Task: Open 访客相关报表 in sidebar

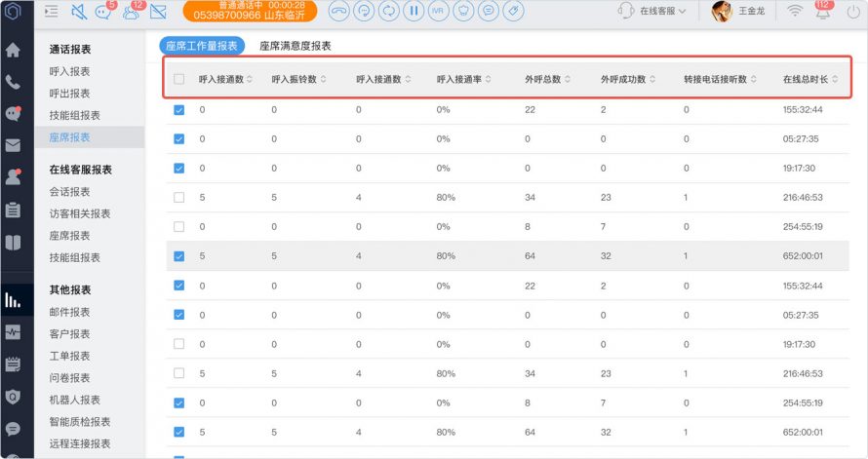Action: [x=80, y=213]
